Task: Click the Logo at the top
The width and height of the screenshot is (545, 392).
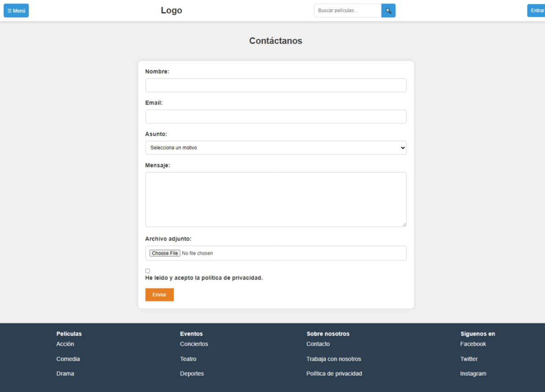Action: click(171, 10)
